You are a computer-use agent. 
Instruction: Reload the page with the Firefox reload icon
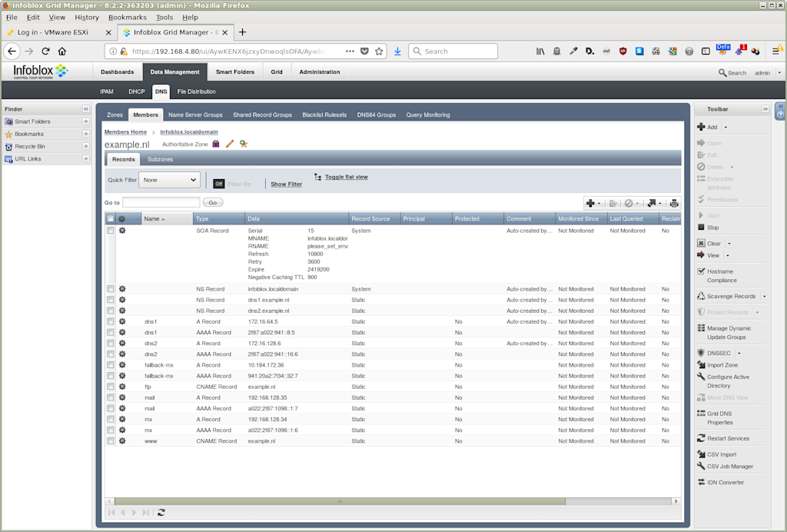45,52
